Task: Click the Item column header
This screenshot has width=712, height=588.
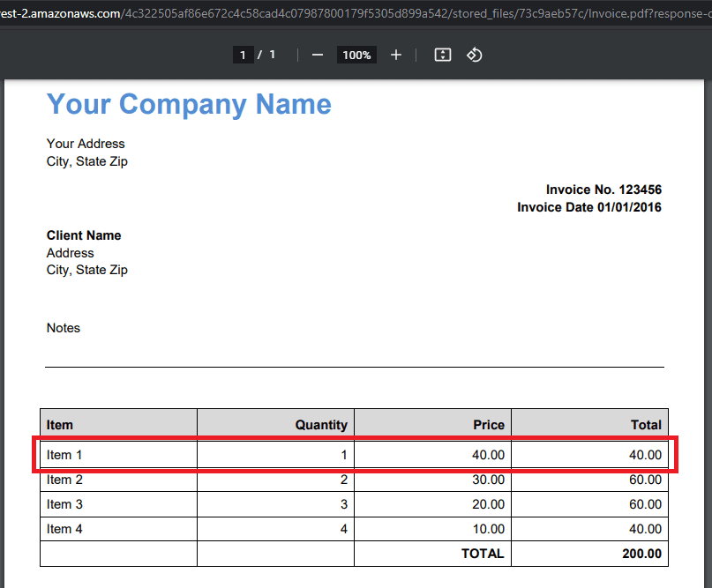Action: 59,425
